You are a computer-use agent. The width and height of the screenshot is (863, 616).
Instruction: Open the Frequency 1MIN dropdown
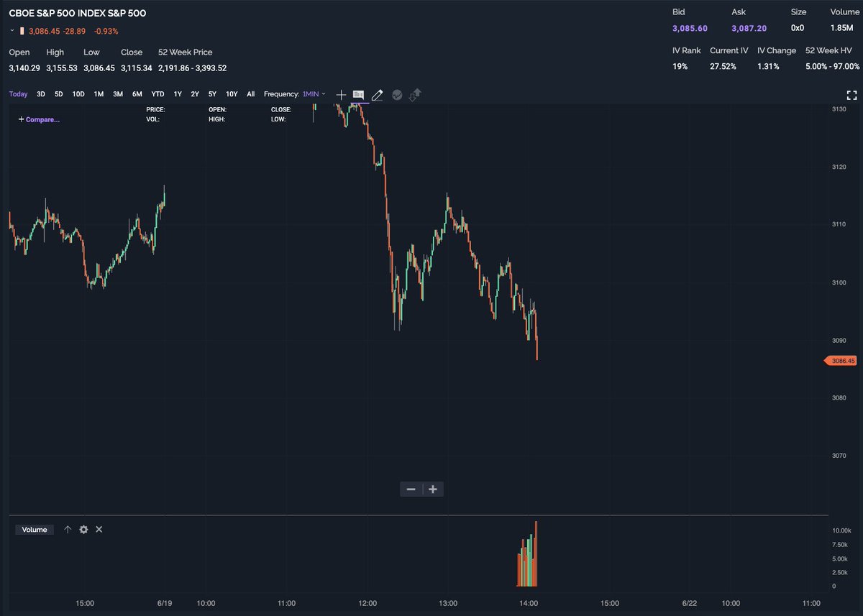point(314,94)
